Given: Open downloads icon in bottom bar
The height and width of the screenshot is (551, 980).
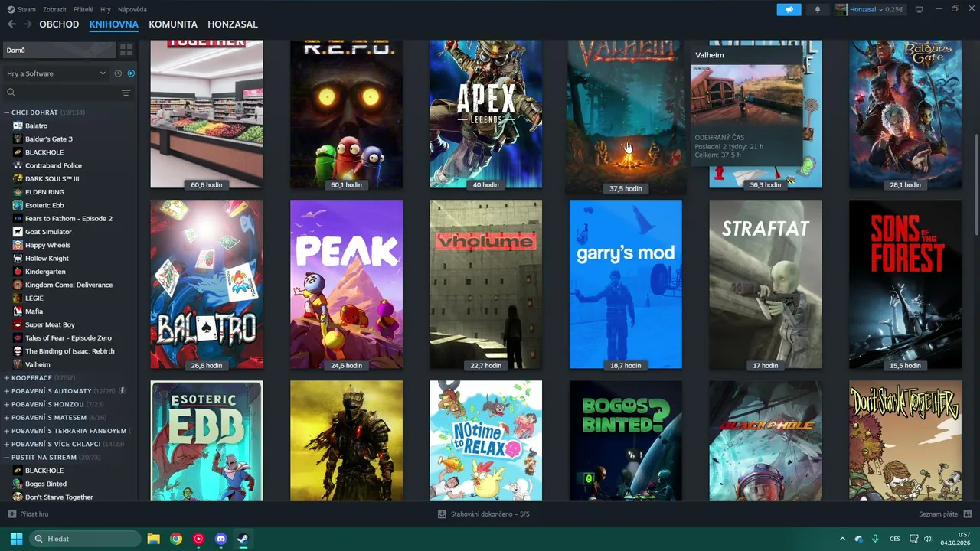Looking at the screenshot, I should (442, 514).
